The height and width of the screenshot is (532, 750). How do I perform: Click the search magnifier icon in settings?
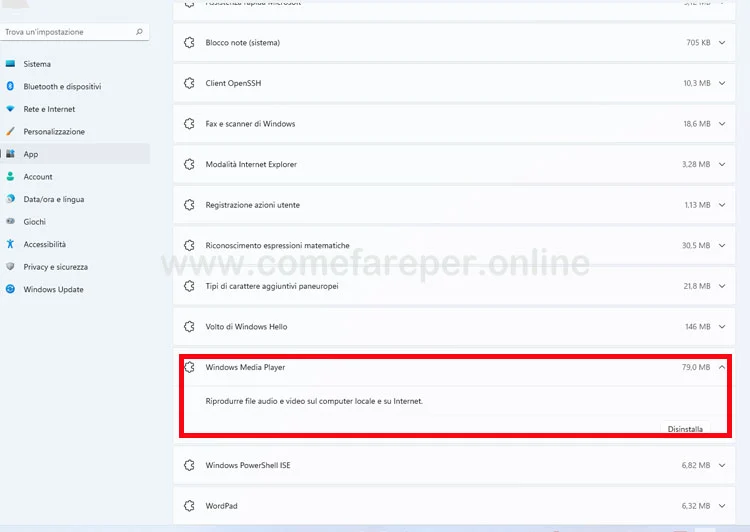139,32
